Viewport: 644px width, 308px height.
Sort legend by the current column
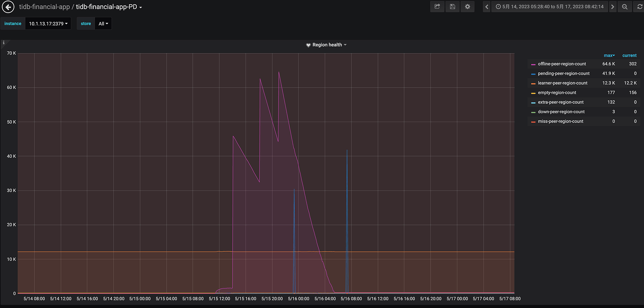629,55
